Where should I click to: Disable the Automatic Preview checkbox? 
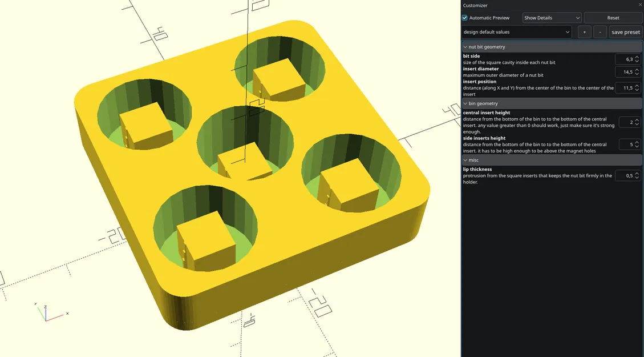pyautogui.click(x=464, y=18)
